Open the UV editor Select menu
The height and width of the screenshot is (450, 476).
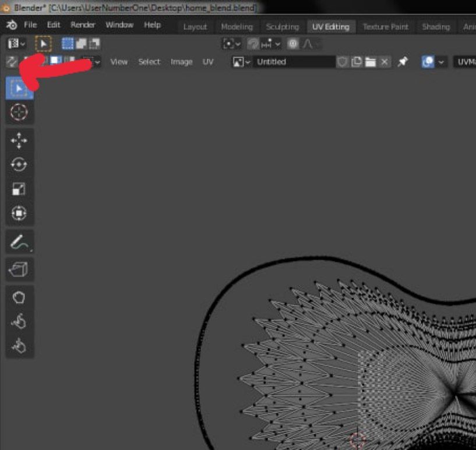149,62
